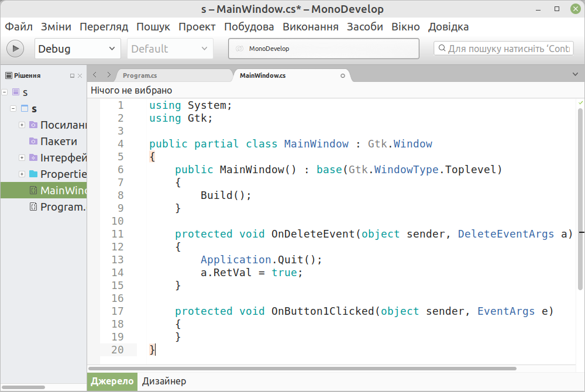
Task: Select the MainWindow file name in the solution tree
Action: pyautogui.click(x=63, y=190)
